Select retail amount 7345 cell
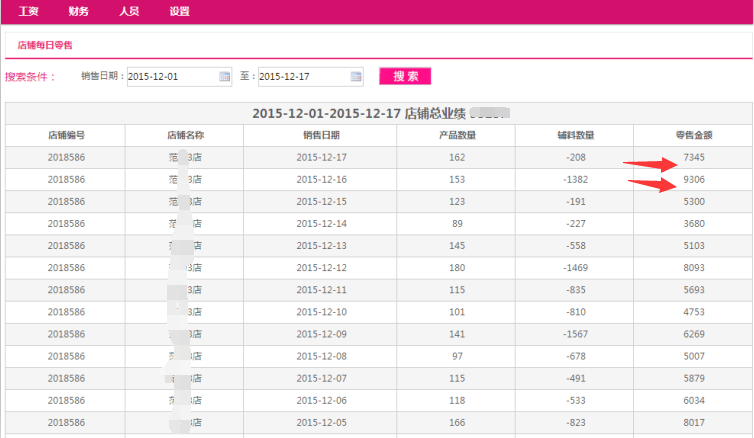 (x=694, y=158)
